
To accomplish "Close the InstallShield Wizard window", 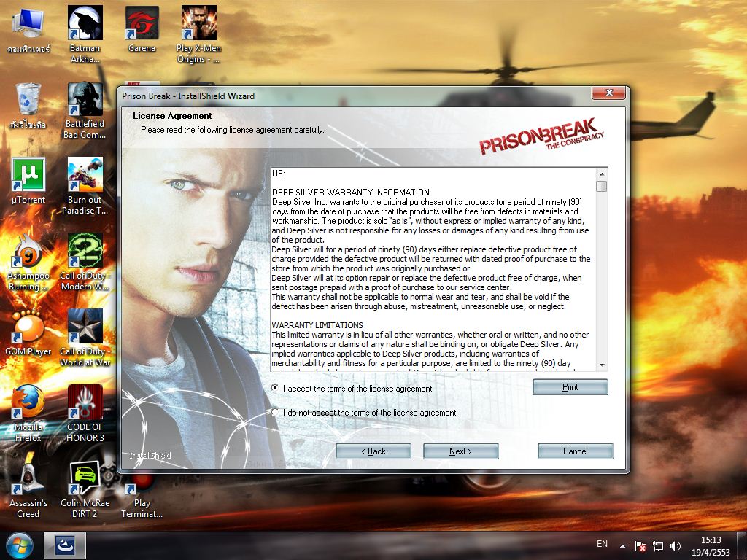I will click(x=608, y=93).
